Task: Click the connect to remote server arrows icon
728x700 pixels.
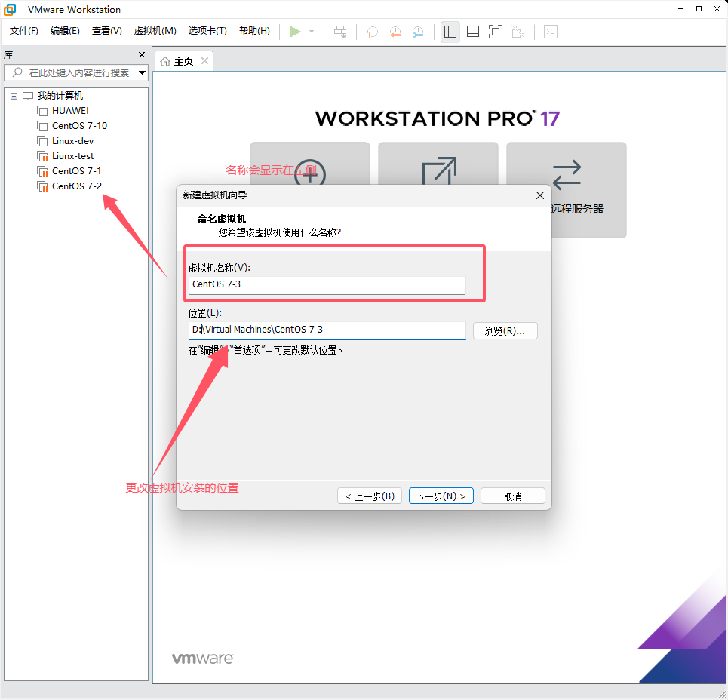Action: point(567,175)
